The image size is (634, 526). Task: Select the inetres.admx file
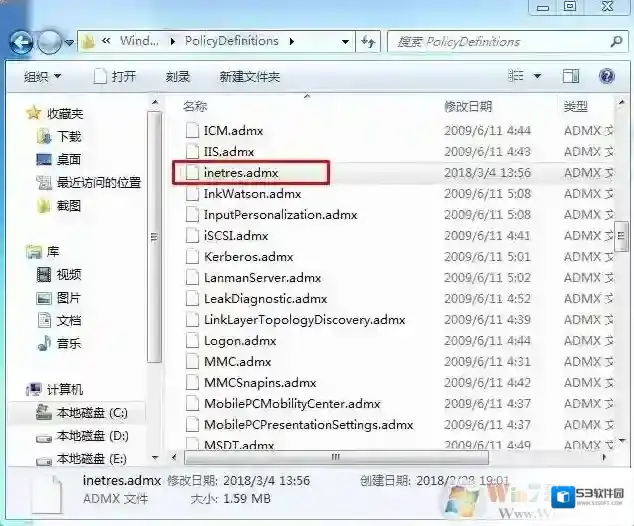240,173
